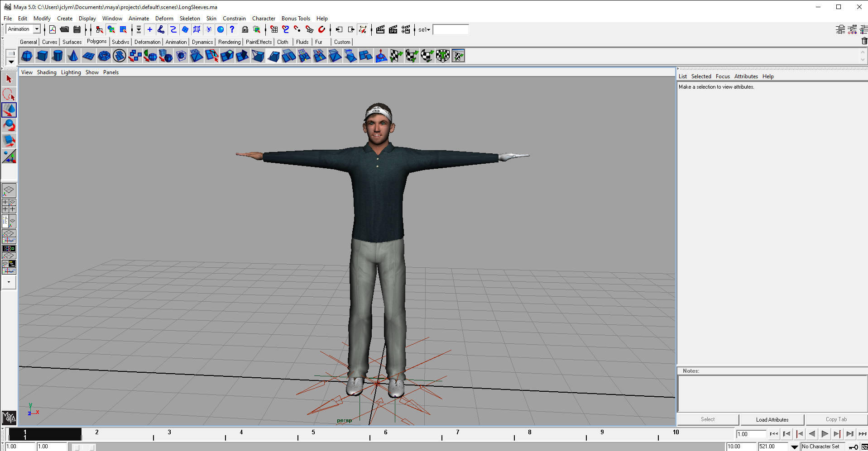Create a polygon torus from shelf
Viewport: 868px width, 451px height.
tap(104, 56)
